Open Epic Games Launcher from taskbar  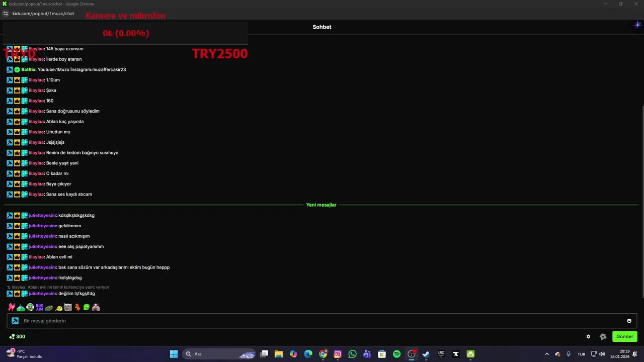(441, 354)
